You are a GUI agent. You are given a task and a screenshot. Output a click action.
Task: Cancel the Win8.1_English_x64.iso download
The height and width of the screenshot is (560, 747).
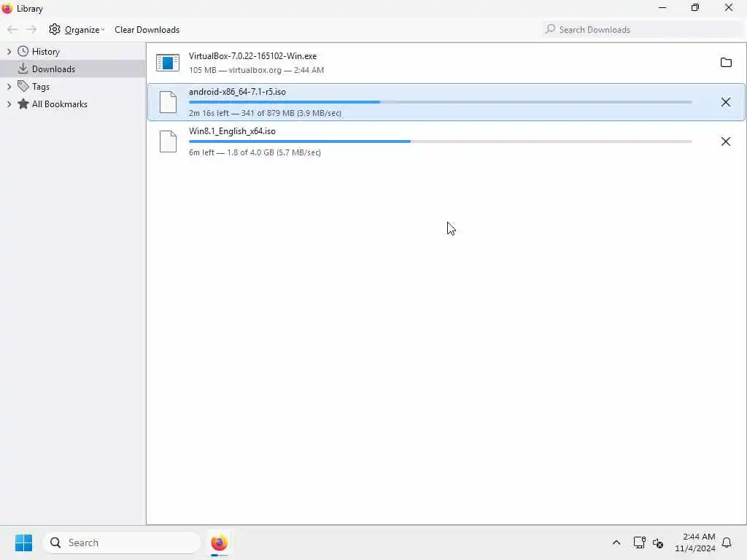click(726, 141)
